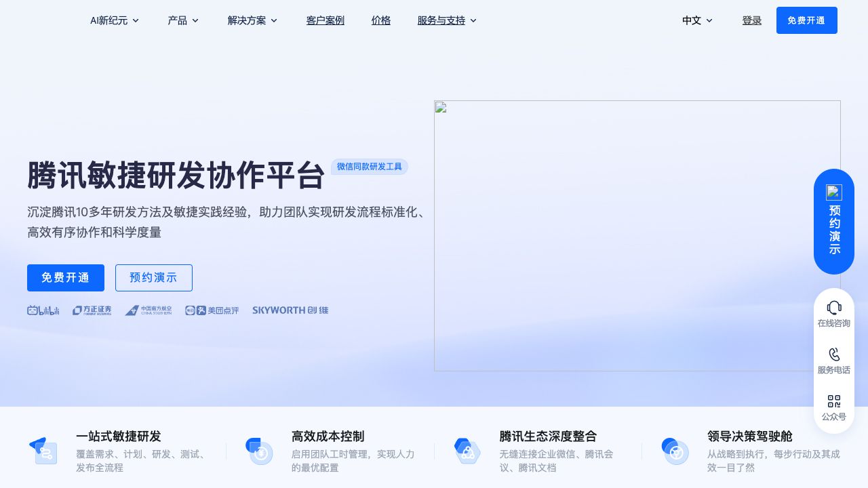Click the Tencent ecosystem integration icon
868x488 pixels.
[x=467, y=451]
